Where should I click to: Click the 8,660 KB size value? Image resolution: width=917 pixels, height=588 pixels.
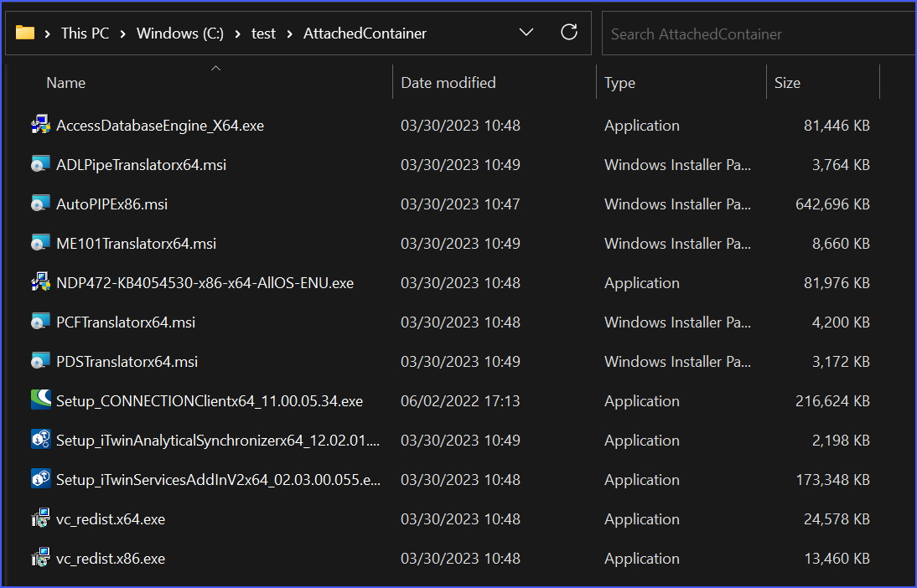coord(841,243)
